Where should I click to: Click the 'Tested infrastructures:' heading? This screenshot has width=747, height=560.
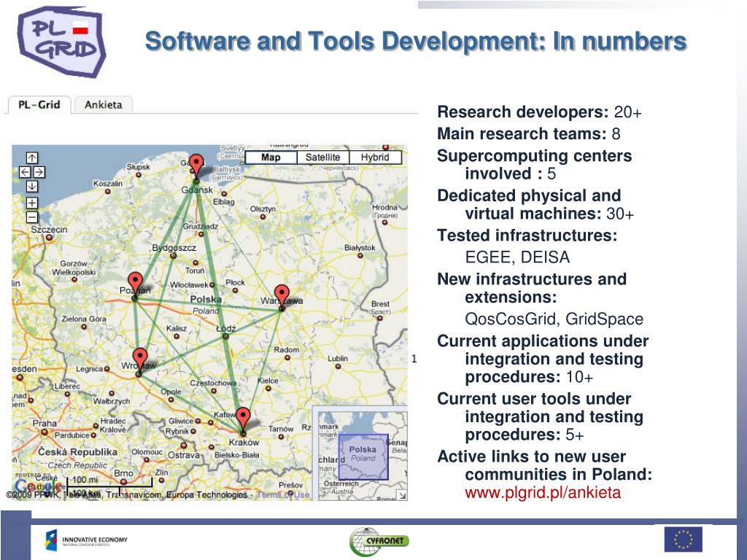coord(527,236)
